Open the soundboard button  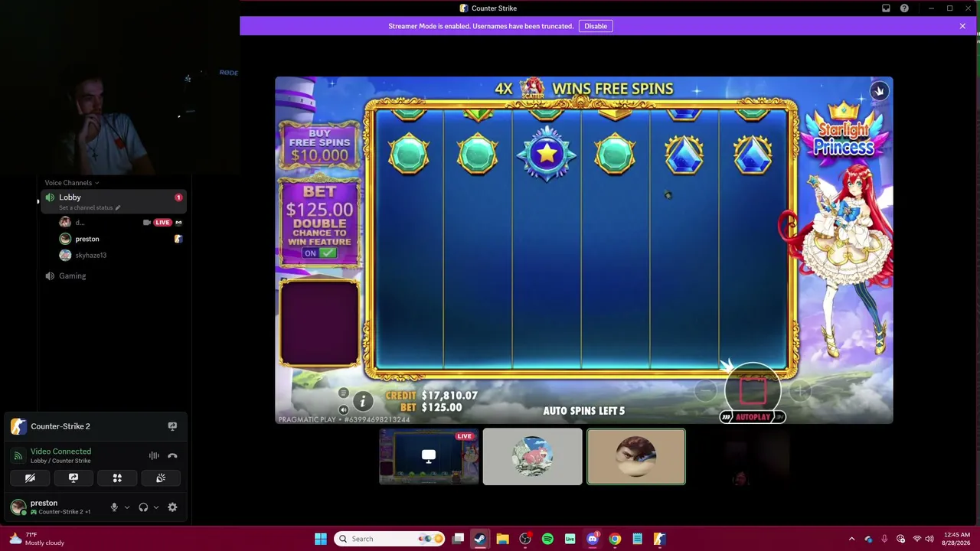[x=161, y=478]
